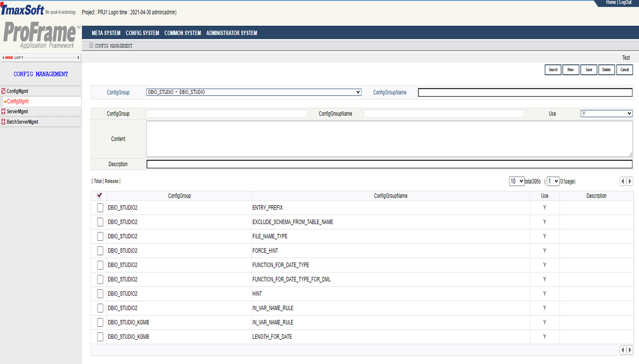Open the META SYSTEM menu
Image resolution: width=639 pixels, height=364 pixels.
(106, 33)
